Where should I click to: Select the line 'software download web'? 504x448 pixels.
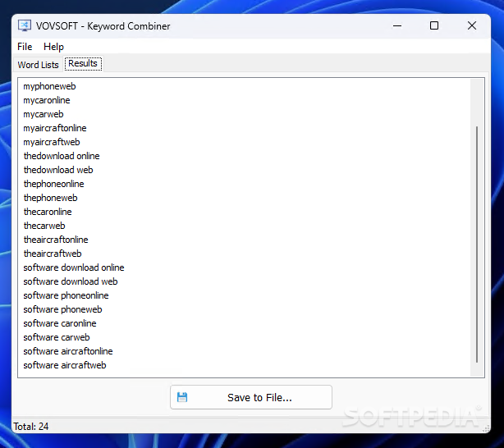tap(71, 281)
